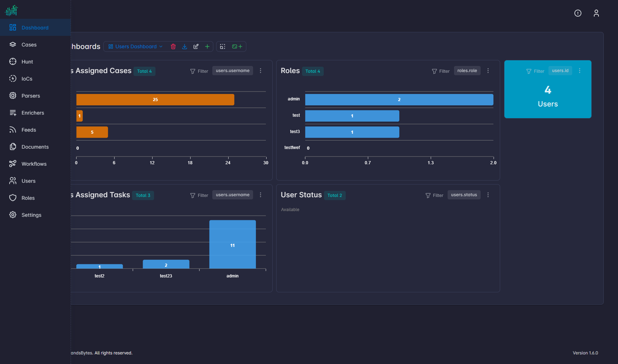618x364 pixels.
Task: Open Documents in sidebar
Action: pos(35,147)
